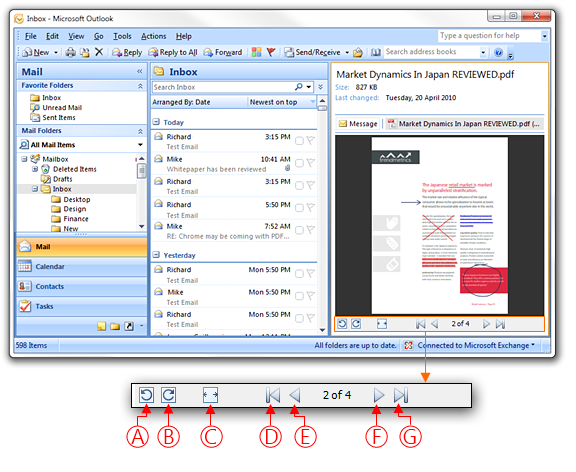
Task: Click the Shortcuts icon in navigation bar
Action: click(x=129, y=327)
